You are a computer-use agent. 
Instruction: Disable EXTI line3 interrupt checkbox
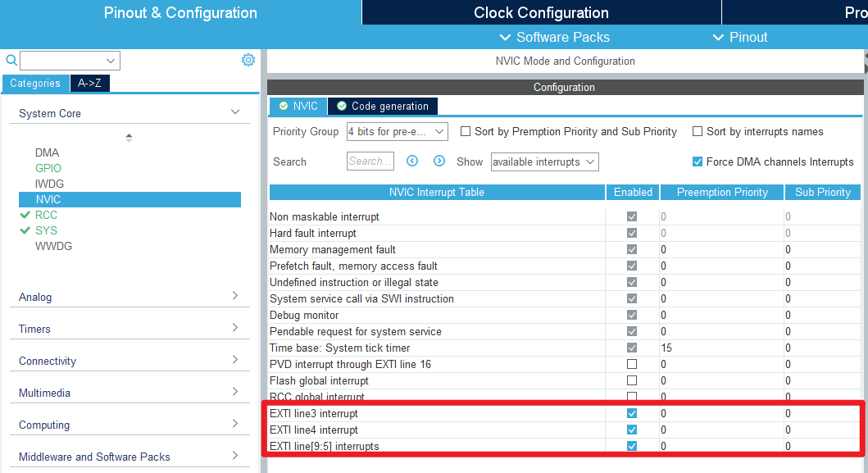tap(632, 413)
